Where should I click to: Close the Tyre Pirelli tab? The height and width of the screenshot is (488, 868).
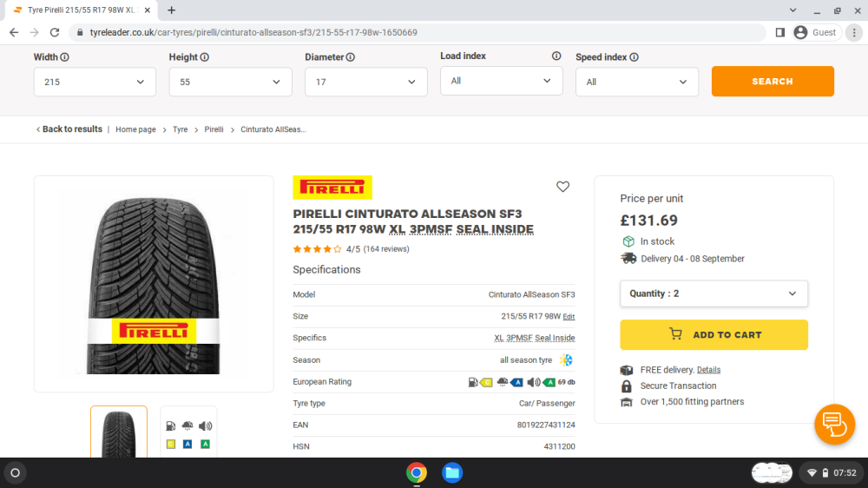(148, 10)
